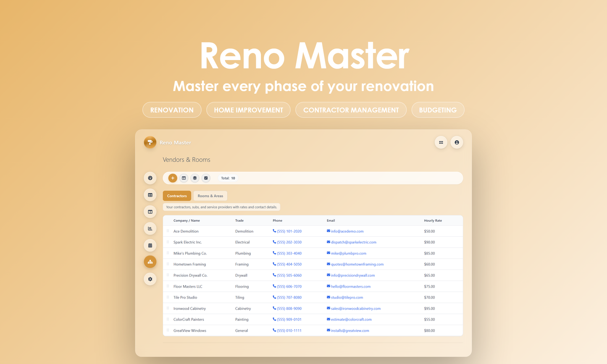Viewport: 607px width, 364px height.
Task: Open the table grid sidebar icon
Action: [x=150, y=195]
